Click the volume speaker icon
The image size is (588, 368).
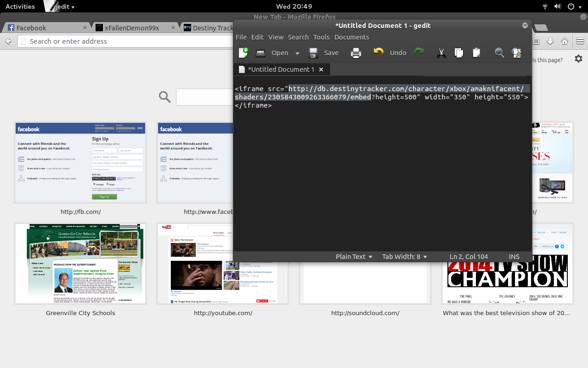pos(558,6)
